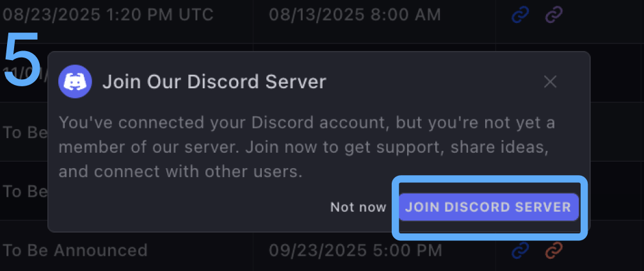Image resolution: width=644 pixels, height=271 pixels.
Task: Click the JOIN DISCORD SERVER button
Action: click(488, 207)
